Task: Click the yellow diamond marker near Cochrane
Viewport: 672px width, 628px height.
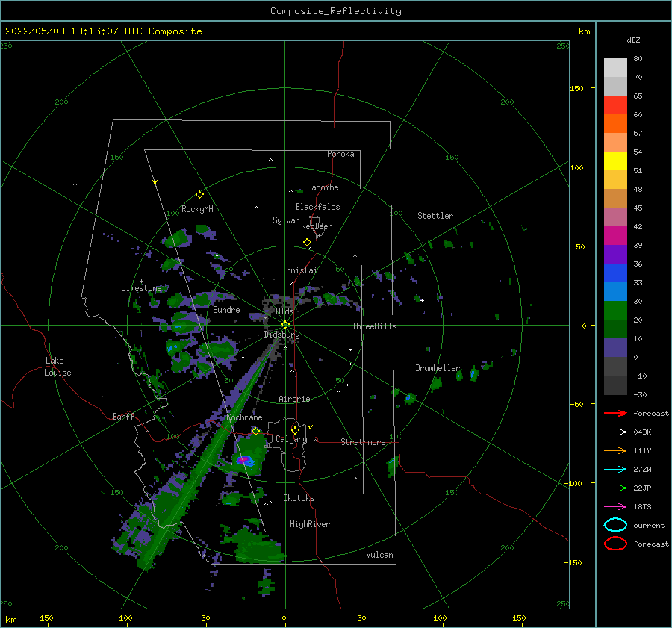Action: pos(255,431)
